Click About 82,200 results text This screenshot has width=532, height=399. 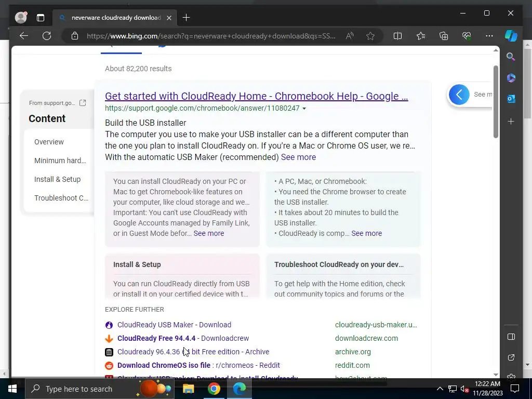tap(138, 69)
